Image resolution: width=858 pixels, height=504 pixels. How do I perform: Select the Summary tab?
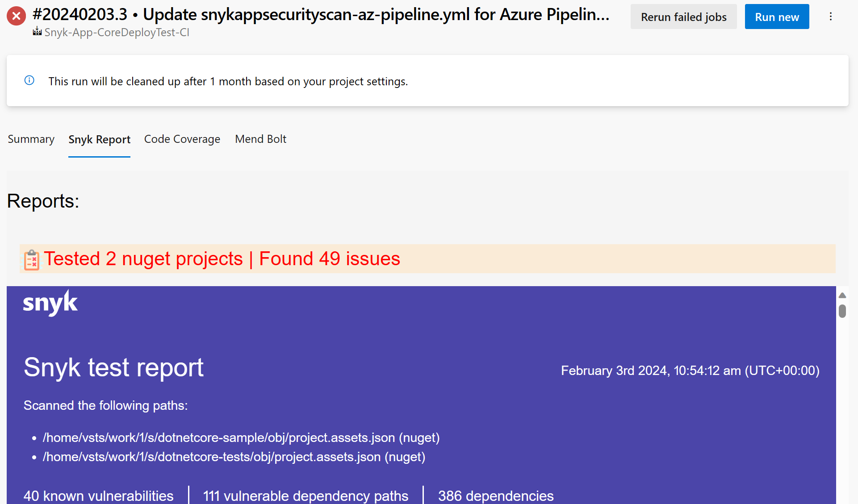pyautogui.click(x=31, y=139)
